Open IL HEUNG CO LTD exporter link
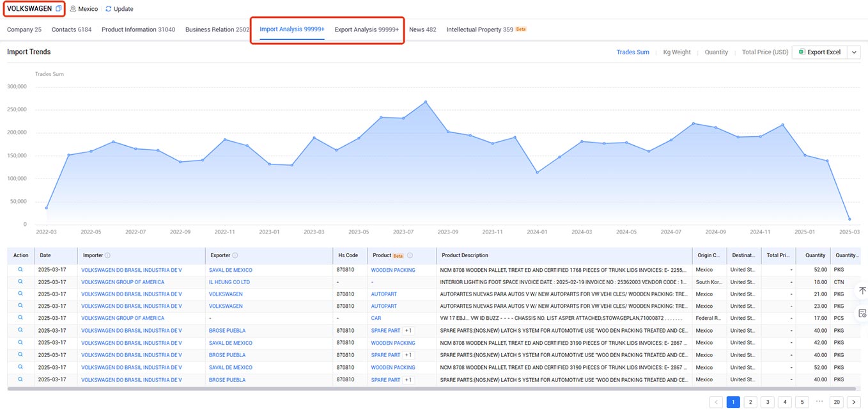This screenshot has width=868, height=412. (x=229, y=282)
